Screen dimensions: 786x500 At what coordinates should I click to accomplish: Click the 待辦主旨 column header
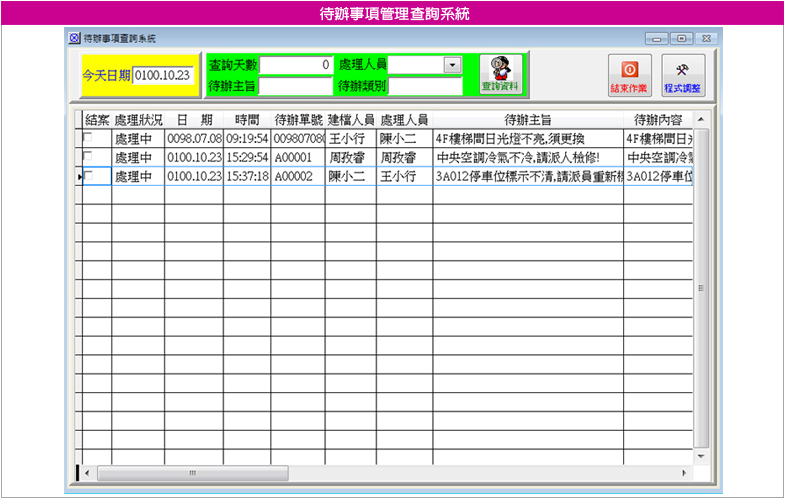(x=527, y=119)
